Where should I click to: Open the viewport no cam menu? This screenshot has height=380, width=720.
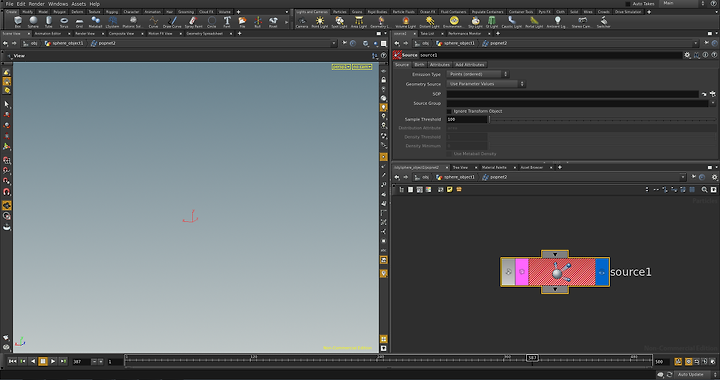pyautogui.click(x=362, y=67)
